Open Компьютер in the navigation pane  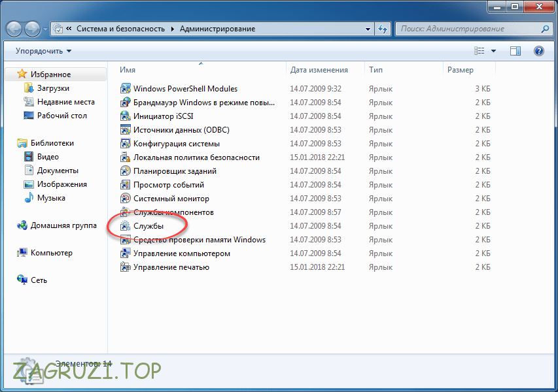coord(52,253)
